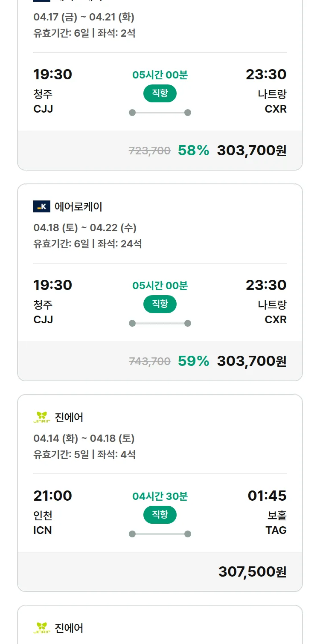
Task: Click the 01:45 Bohol arrival time
Action: point(267,496)
